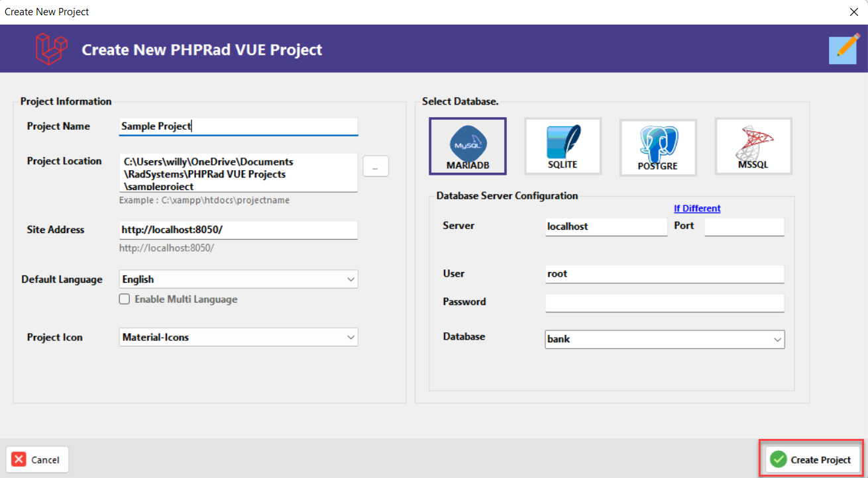
Task: Click the Port input field
Action: click(x=744, y=226)
